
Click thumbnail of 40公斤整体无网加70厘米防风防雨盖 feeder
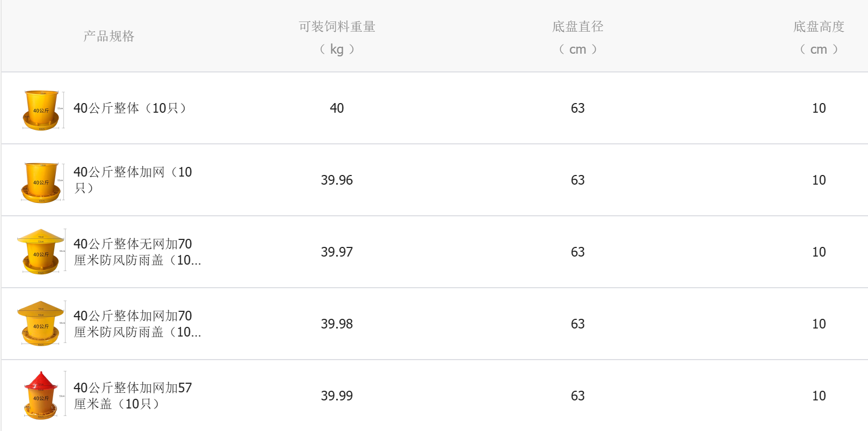point(41,252)
